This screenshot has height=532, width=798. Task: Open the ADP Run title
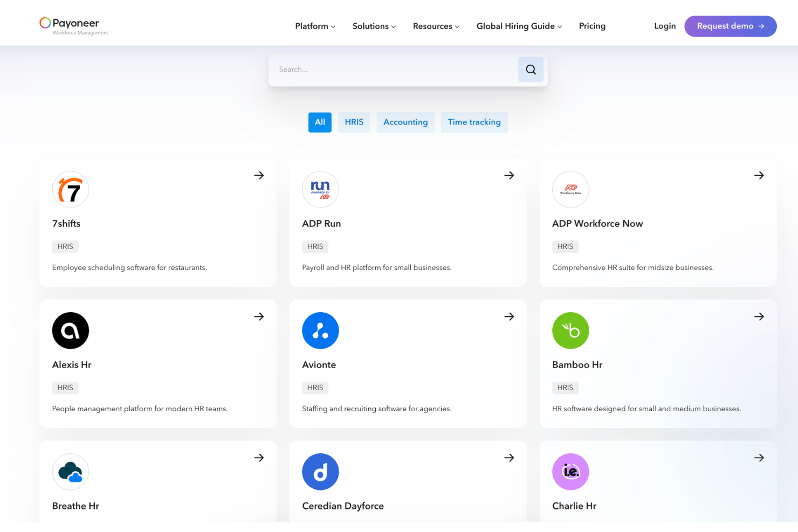click(321, 224)
